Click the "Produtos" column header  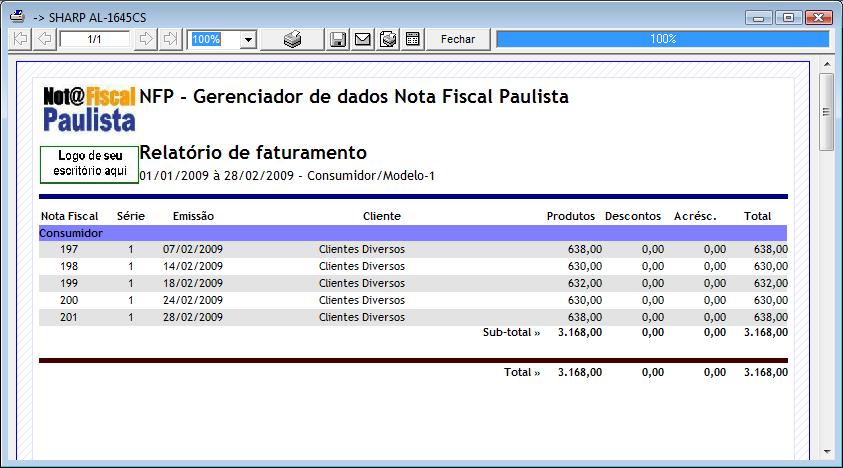[571, 216]
